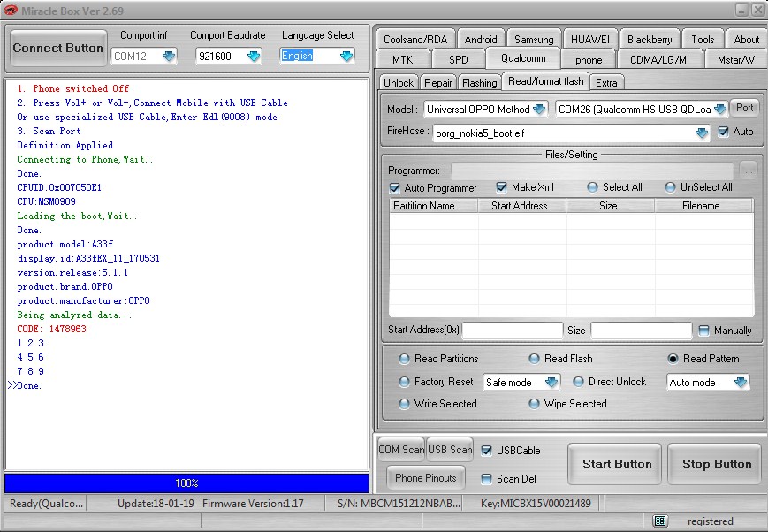
Task: Switch to the Samsung tab
Action: 534,39
